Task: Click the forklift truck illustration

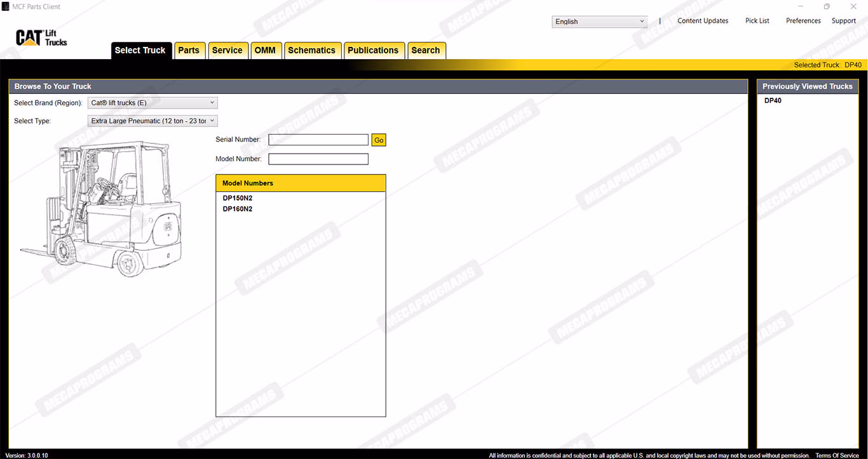Action: click(102, 210)
